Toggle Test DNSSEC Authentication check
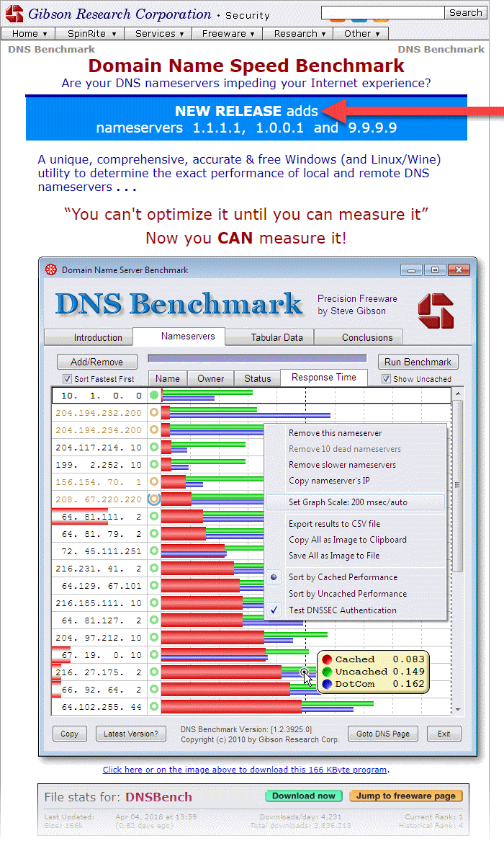 [x=342, y=610]
